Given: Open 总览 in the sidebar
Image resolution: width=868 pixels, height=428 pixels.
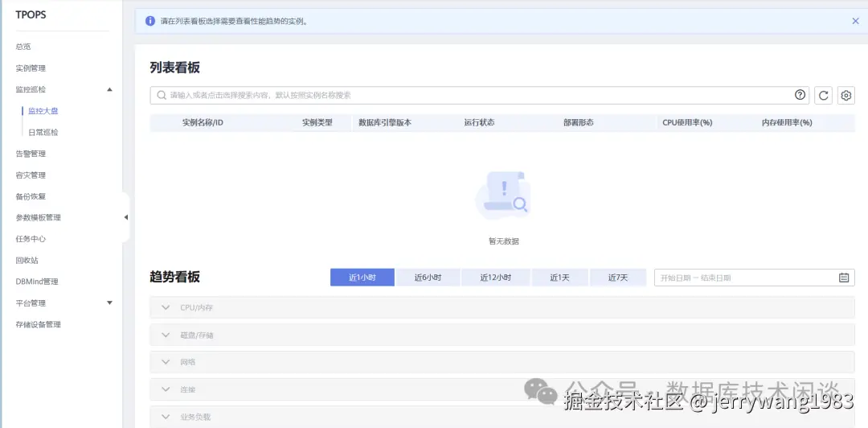Looking at the screenshot, I should (23, 47).
